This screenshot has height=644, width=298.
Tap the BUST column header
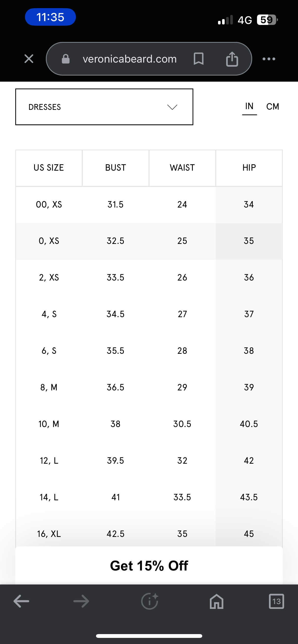click(x=116, y=168)
